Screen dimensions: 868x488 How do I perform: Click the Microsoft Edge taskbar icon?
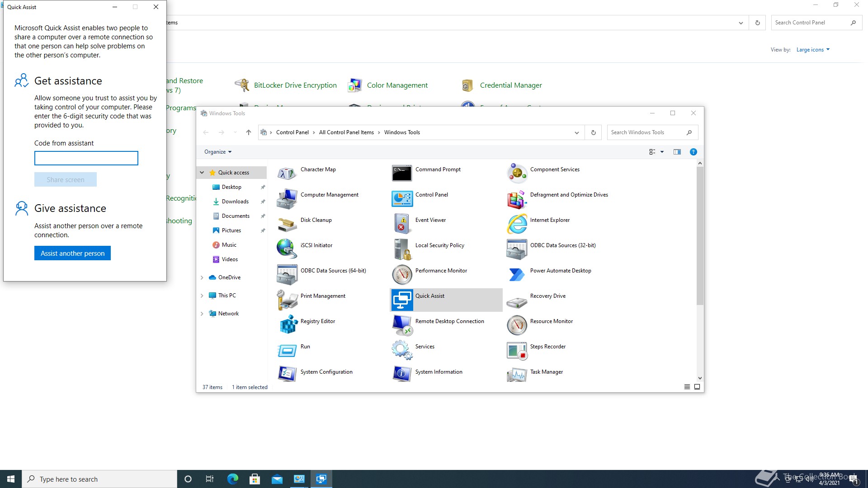[232, 479]
